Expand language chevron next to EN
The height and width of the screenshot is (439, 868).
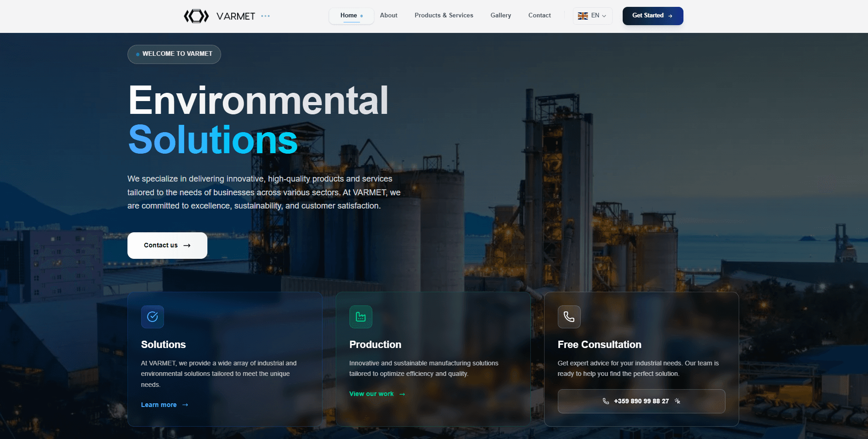point(604,16)
